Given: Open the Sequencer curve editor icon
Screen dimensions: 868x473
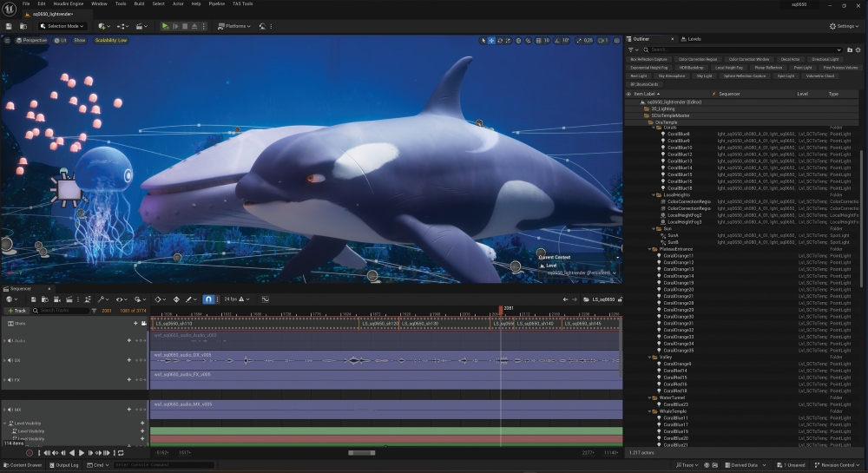Looking at the screenshot, I should click(x=265, y=299).
